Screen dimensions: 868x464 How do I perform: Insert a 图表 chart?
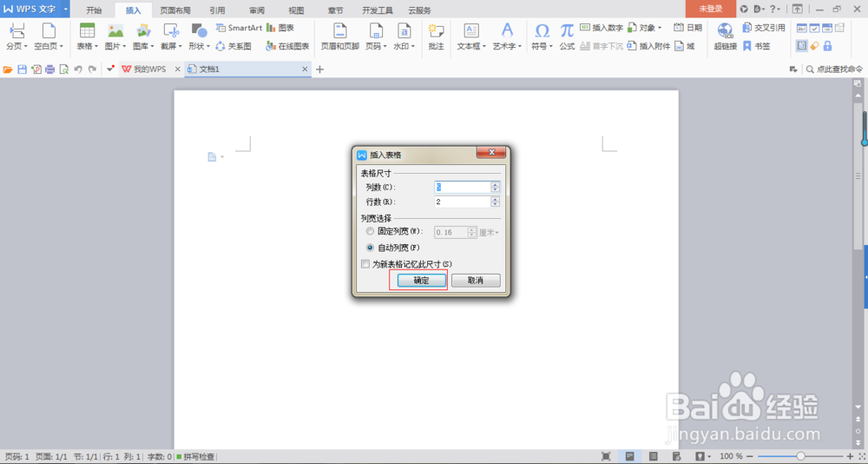pos(280,28)
